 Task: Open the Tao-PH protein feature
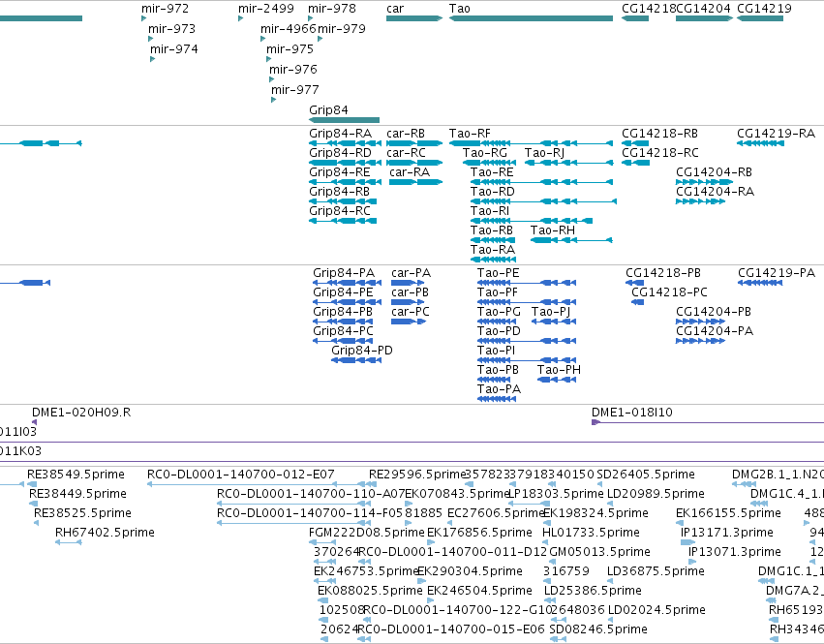pos(557,380)
